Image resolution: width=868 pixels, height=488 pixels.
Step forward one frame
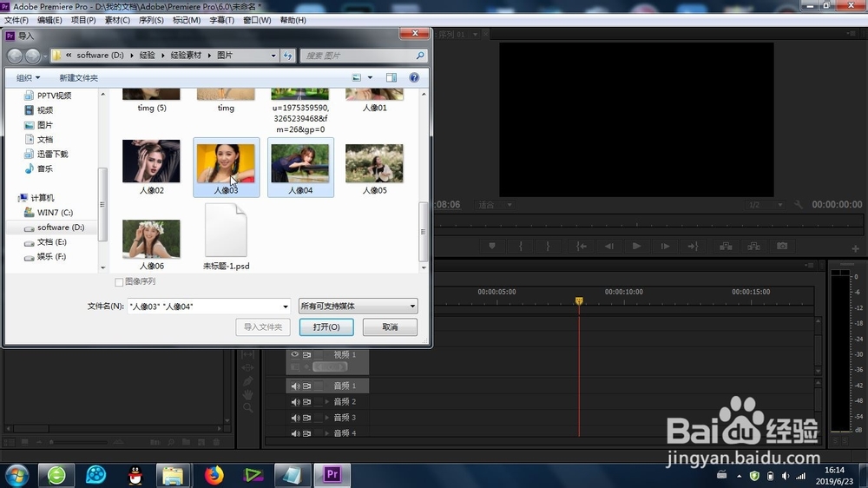coord(666,246)
